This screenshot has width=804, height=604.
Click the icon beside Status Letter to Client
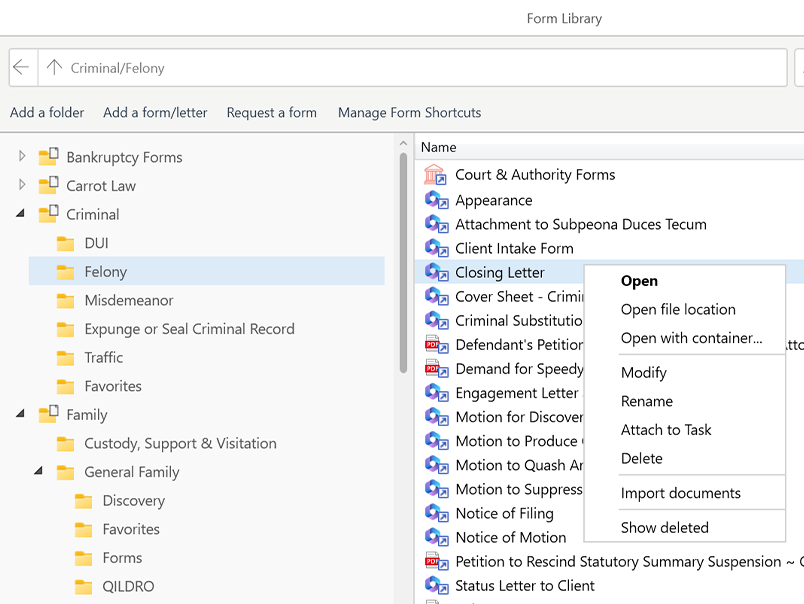(x=435, y=586)
